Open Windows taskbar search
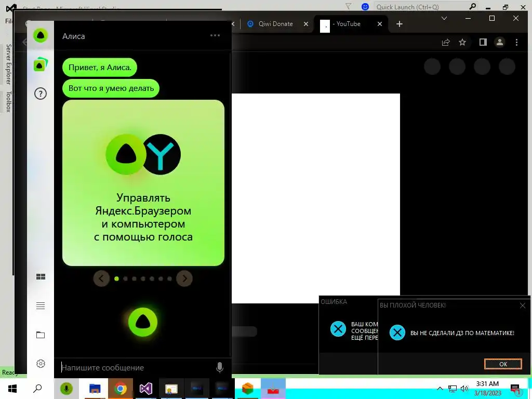The image size is (532, 399). click(x=37, y=389)
